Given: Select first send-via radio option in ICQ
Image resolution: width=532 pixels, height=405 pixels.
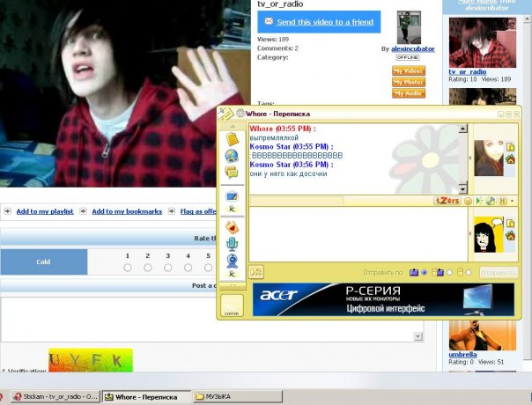Looking at the screenshot, I should tap(425, 273).
